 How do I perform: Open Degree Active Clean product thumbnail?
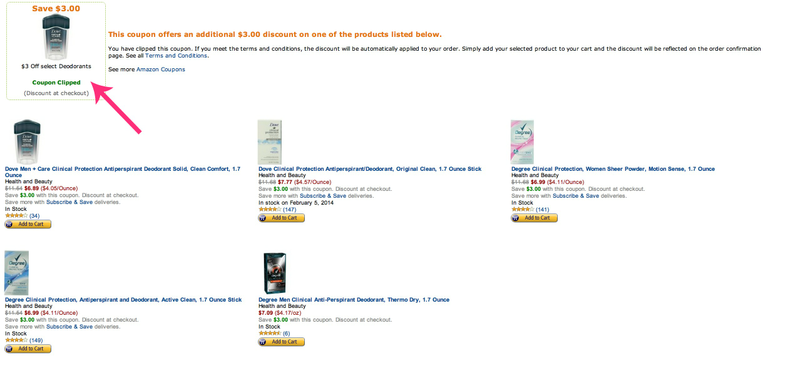16,273
